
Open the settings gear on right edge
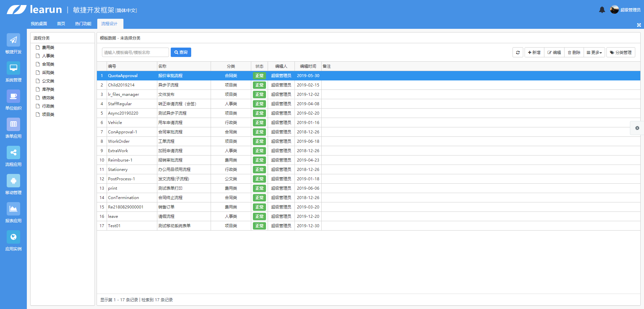click(637, 128)
